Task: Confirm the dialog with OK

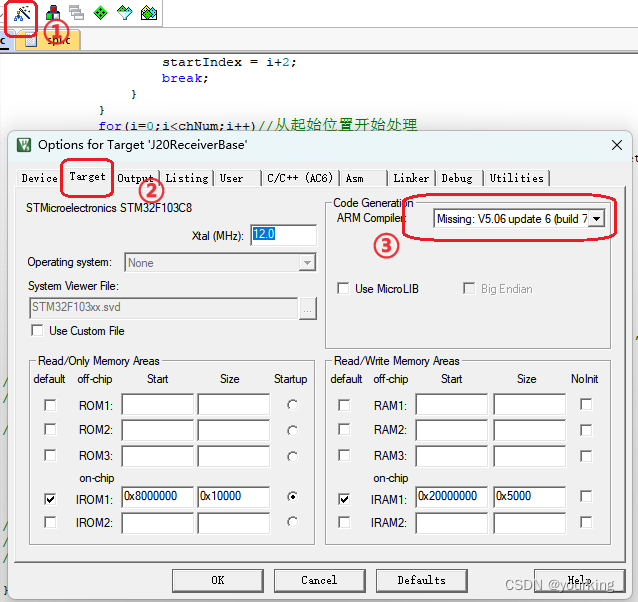Action: point(218,580)
